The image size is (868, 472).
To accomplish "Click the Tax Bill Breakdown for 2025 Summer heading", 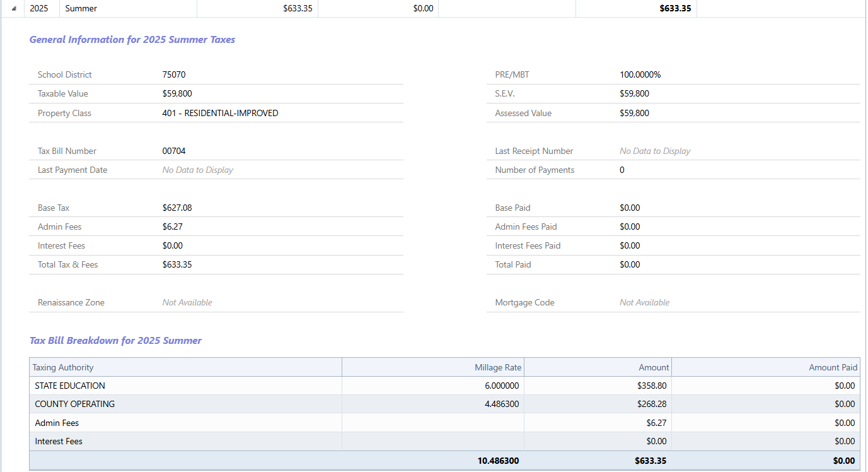I will coord(115,341).
